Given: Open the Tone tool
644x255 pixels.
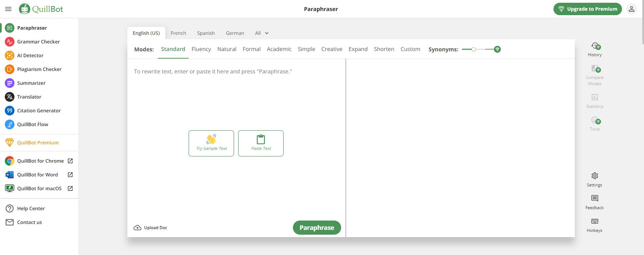Looking at the screenshot, I should [595, 124].
